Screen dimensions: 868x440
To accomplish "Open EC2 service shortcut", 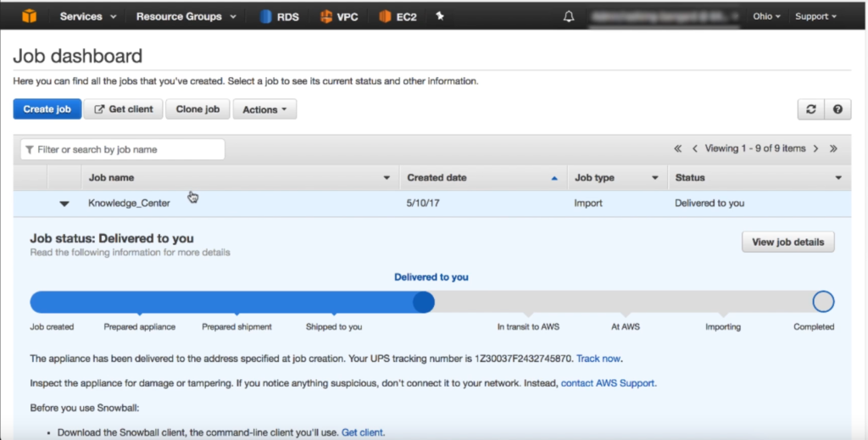I will pyautogui.click(x=398, y=16).
